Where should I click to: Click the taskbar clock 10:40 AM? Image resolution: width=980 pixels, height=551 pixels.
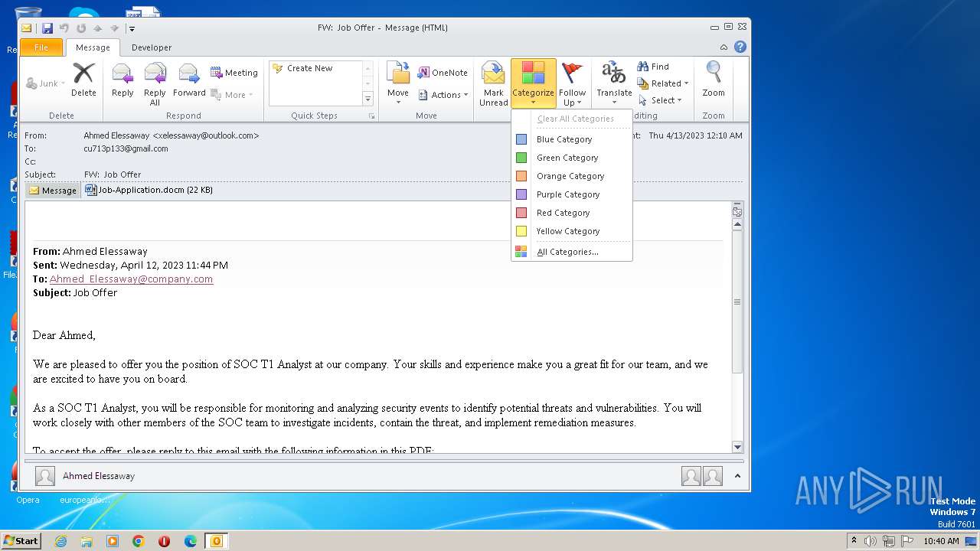pyautogui.click(x=941, y=541)
